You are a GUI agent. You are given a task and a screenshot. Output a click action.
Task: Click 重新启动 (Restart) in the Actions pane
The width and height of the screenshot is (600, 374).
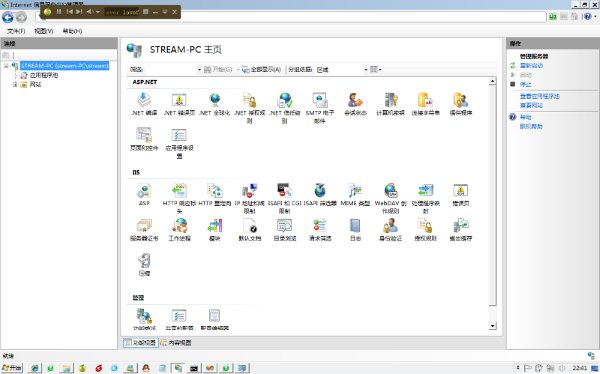531,65
